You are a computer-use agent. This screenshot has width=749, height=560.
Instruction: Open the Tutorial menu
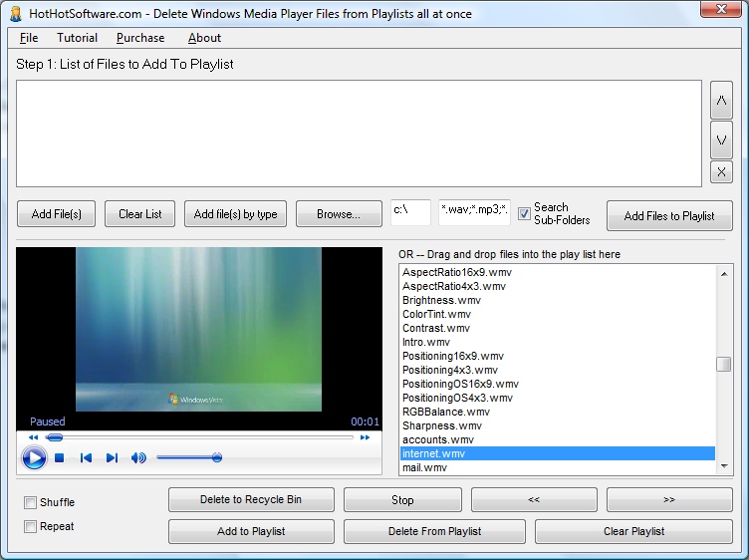77,38
